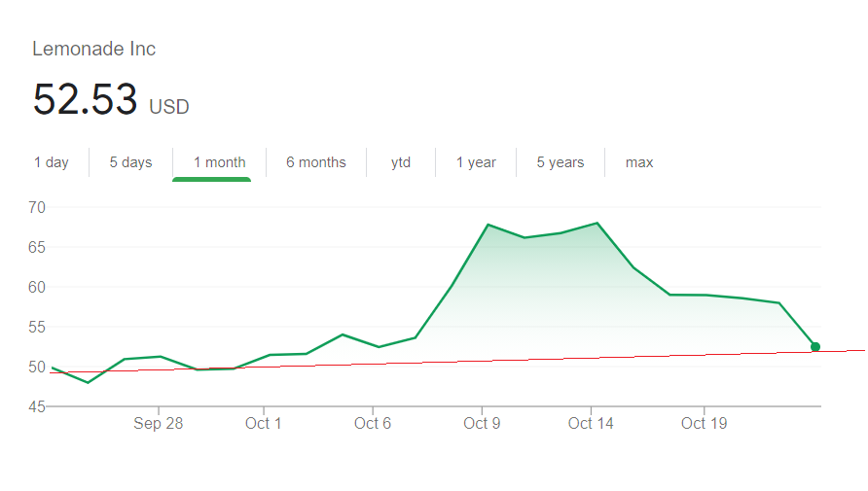Click the Oct 14 date label
The height and width of the screenshot is (491, 868).
pyautogui.click(x=591, y=424)
